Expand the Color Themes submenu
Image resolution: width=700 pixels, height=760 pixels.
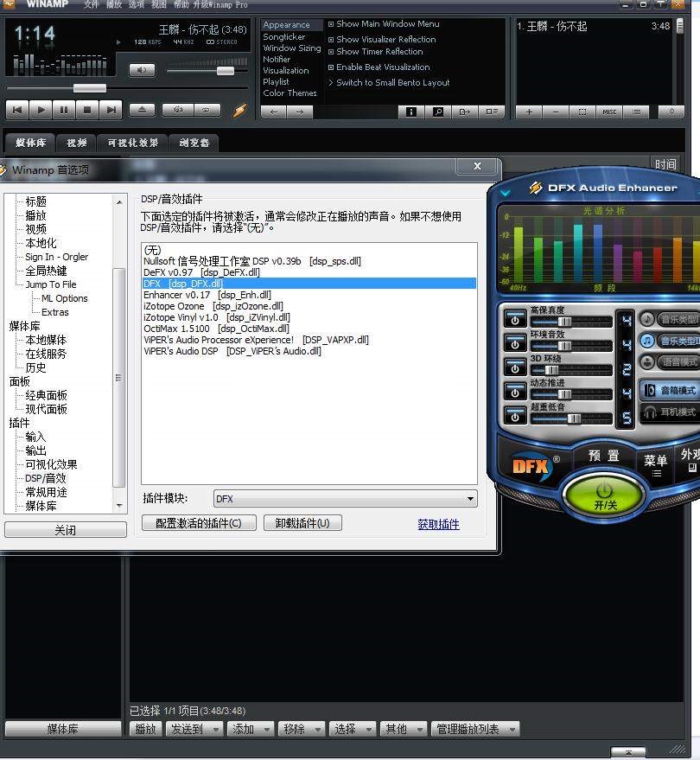(291, 93)
